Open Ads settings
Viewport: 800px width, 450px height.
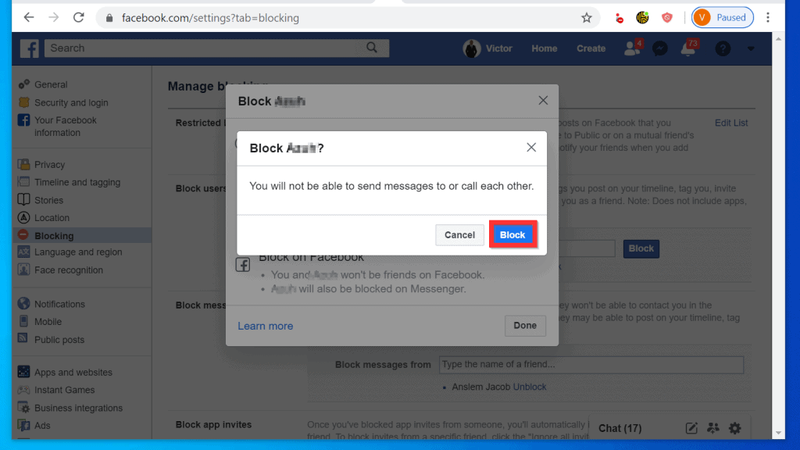[x=42, y=426]
